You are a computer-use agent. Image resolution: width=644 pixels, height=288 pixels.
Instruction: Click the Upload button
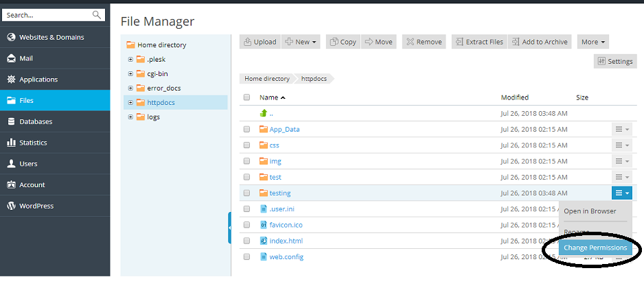click(260, 42)
